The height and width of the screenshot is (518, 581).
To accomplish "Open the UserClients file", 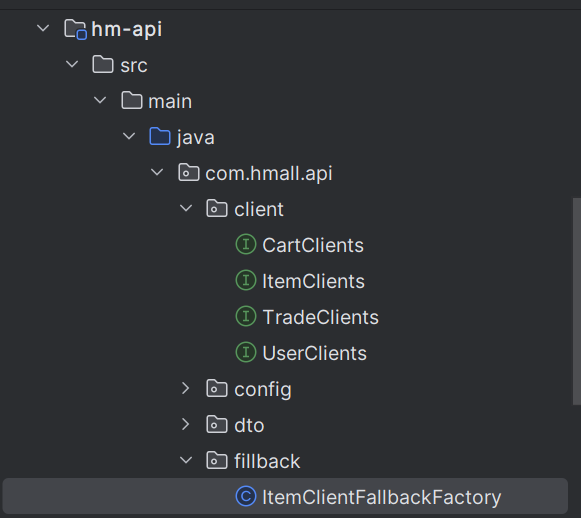I will point(315,353).
